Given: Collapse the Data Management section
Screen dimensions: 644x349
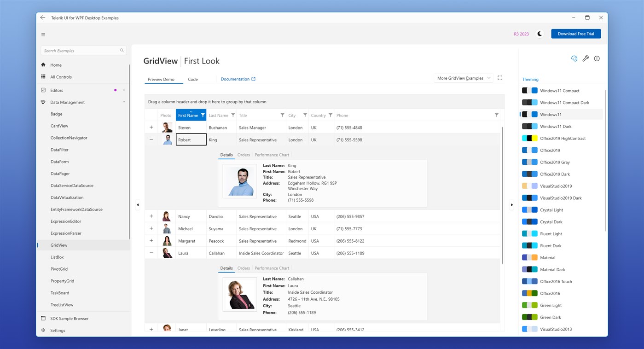Looking at the screenshot, I should coord(123,102).
